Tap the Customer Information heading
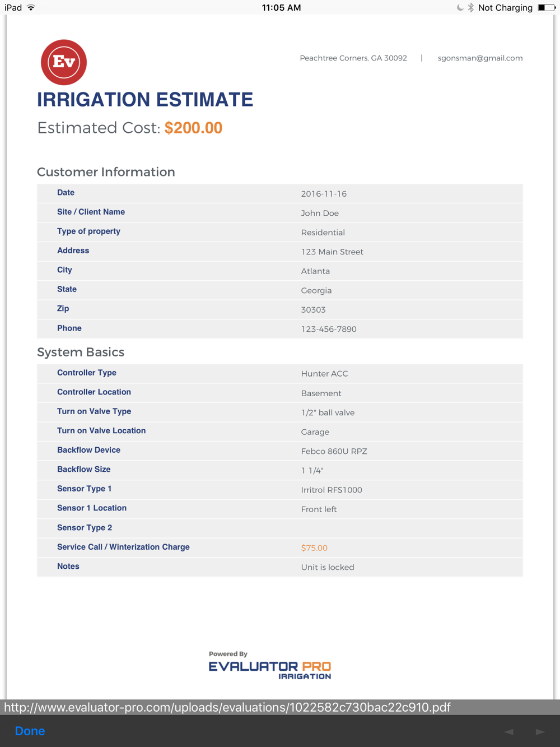The width and height of the screenshot is (560, 747). coord(106,172)
